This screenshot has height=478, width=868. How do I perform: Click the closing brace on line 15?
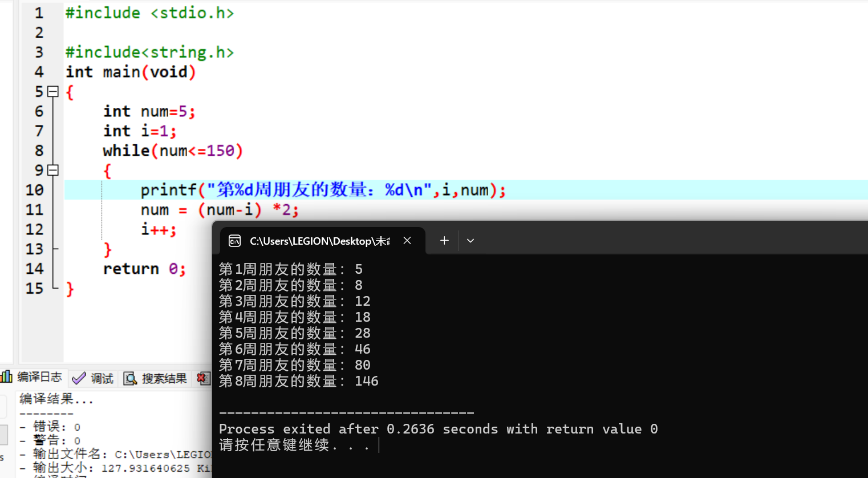70,289
